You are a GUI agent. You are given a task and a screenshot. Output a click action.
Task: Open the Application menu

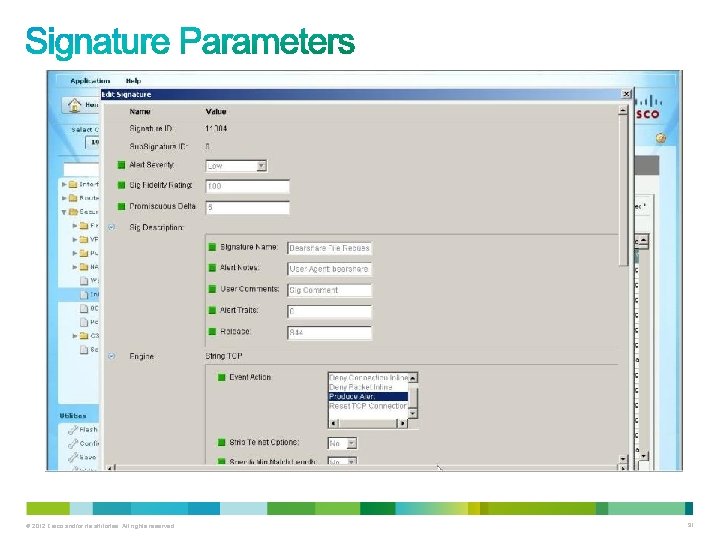click(90, 81)
